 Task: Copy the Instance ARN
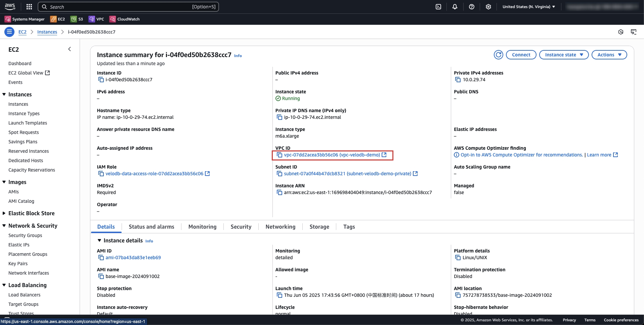pyautogui.click(x=279, y=192)
